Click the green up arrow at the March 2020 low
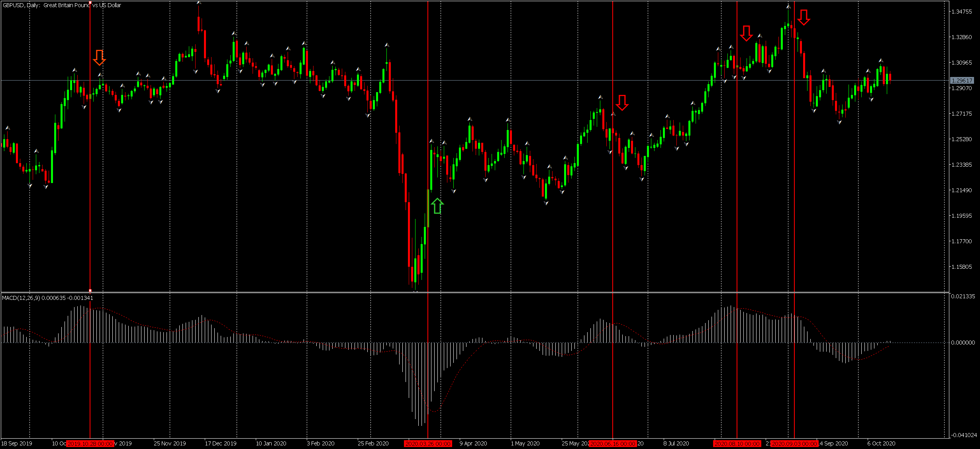Screen dimensions: 980x449 pos(437,206)
